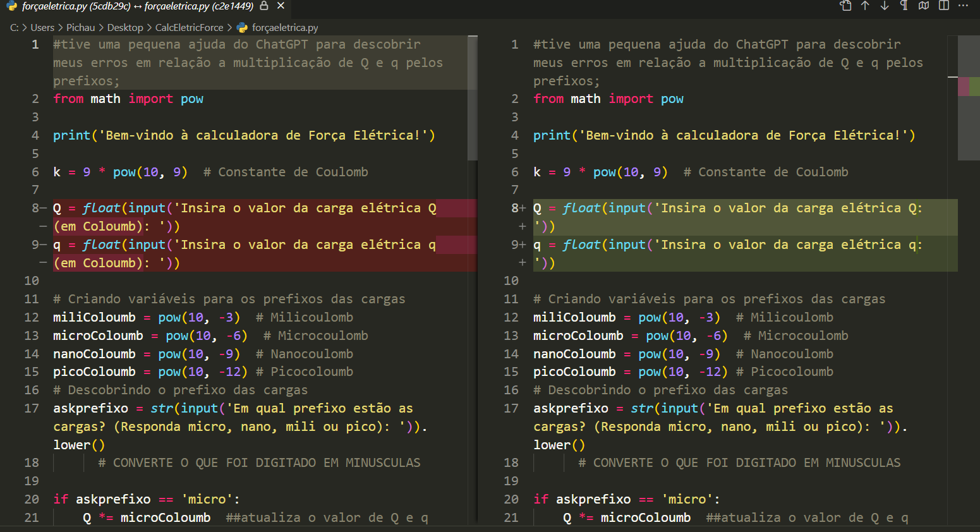
Task: Go to previous change with up arrow
Action: (x=865, y=6)
